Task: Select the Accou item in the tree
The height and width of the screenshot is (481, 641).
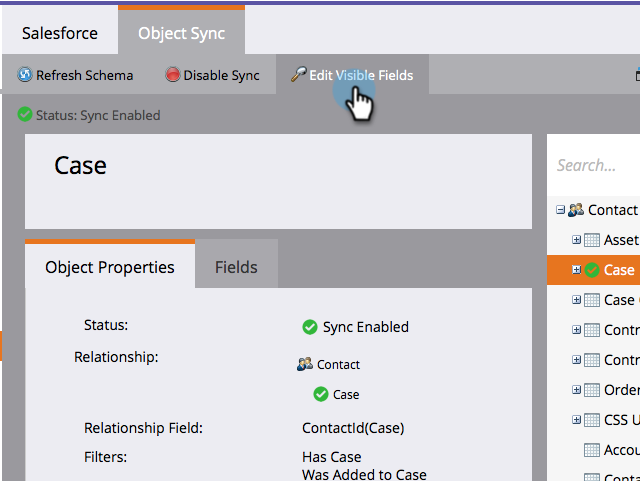Action: [x=620, y=450]
